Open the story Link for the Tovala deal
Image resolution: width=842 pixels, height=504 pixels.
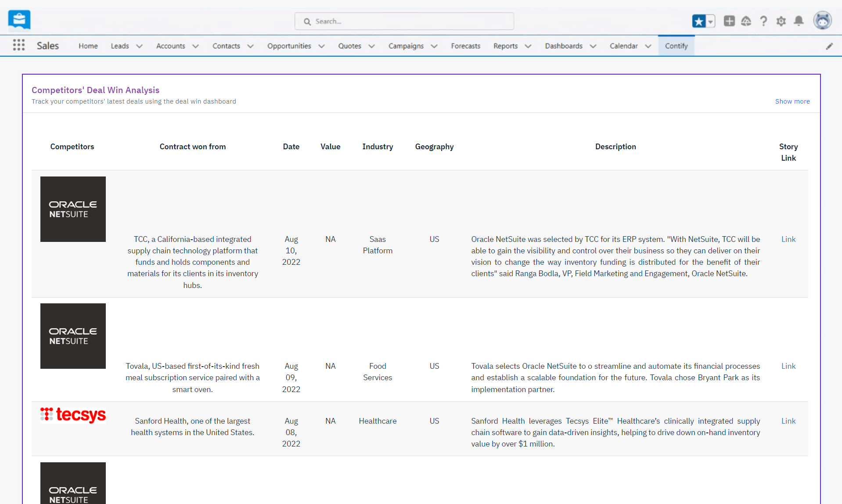[788, 366]
